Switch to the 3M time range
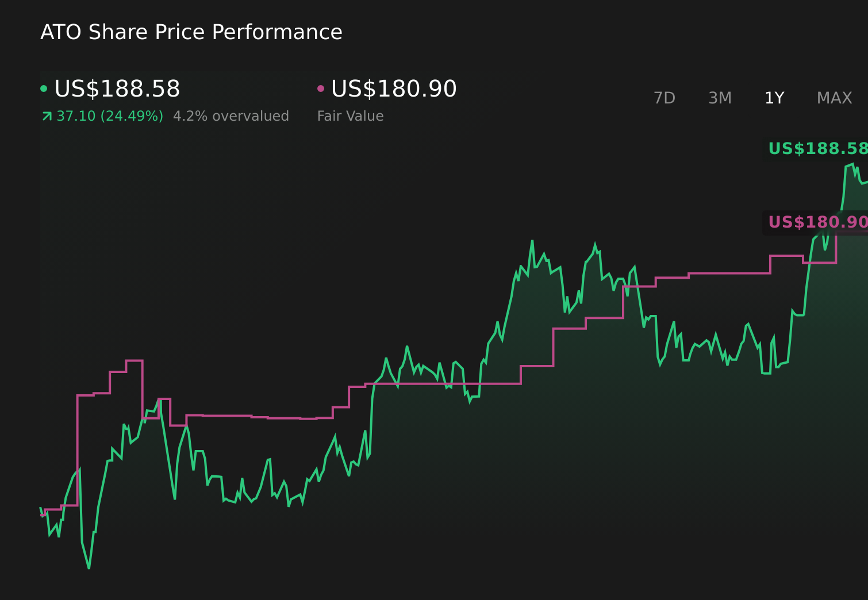Screen dimensions: 868x600 tap(719, 98)
